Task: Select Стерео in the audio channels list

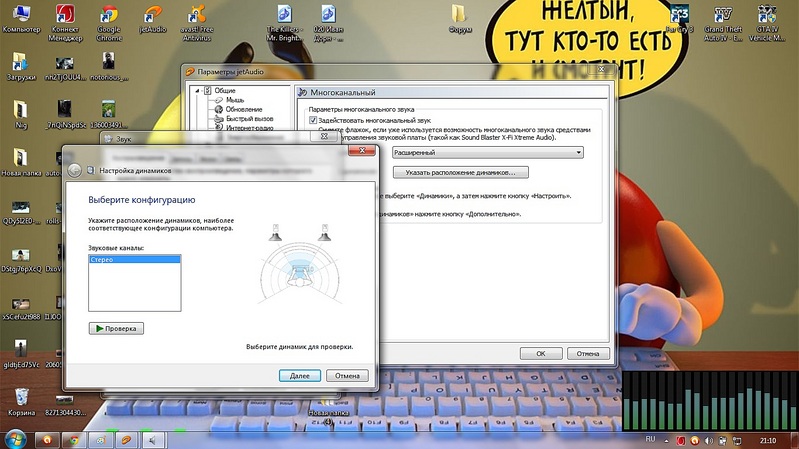Action: click(134, 259)
